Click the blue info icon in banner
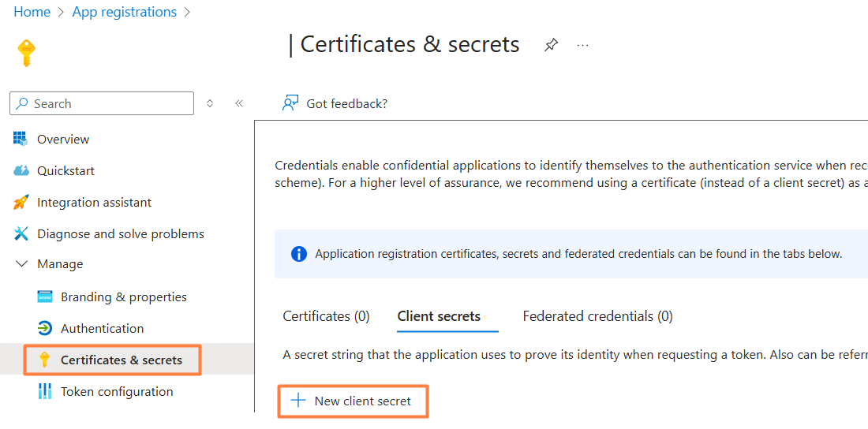The width and height of the screenshot is (868, 429). [x=298, y=254]
